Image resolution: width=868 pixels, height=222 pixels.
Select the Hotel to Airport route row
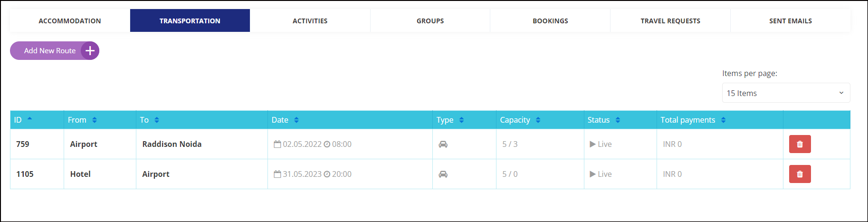[430, 174]
